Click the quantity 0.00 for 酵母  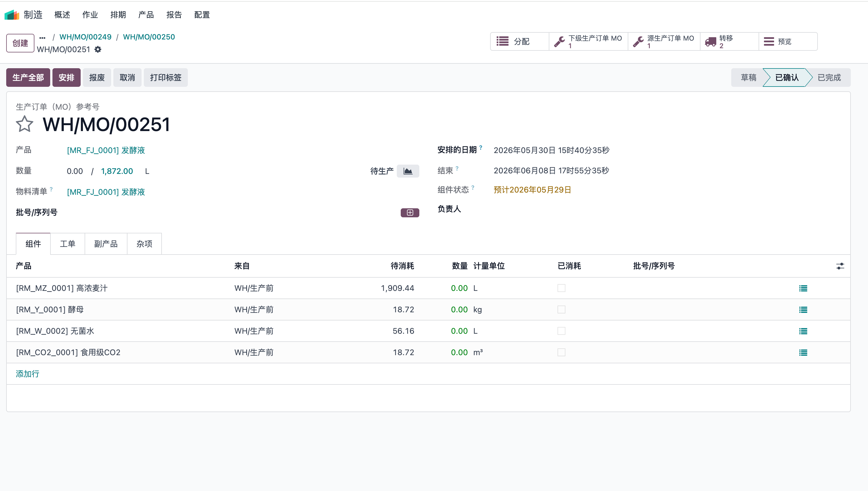(459, 309)
